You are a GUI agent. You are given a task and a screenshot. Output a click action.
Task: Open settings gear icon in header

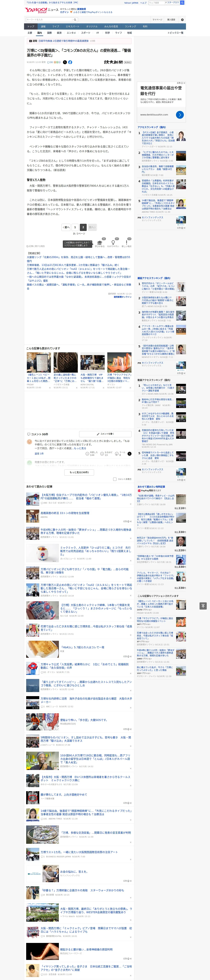[182, 19]
